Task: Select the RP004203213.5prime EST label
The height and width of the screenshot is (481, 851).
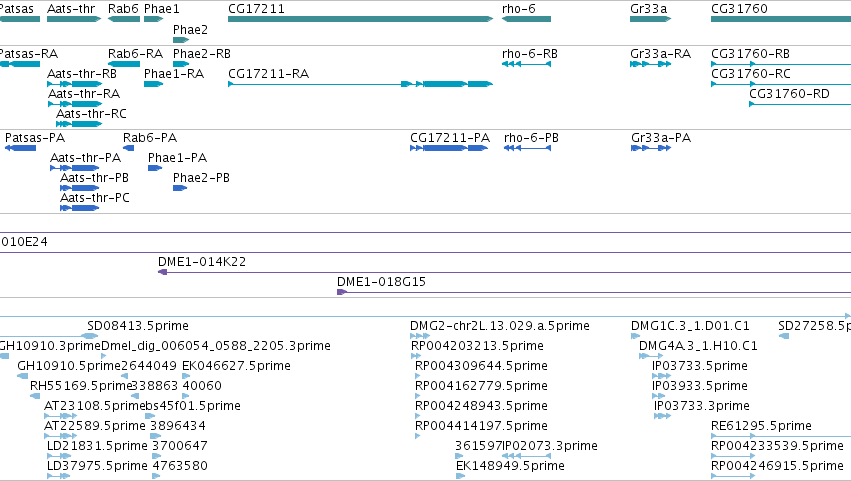Action: pos(477,346)
